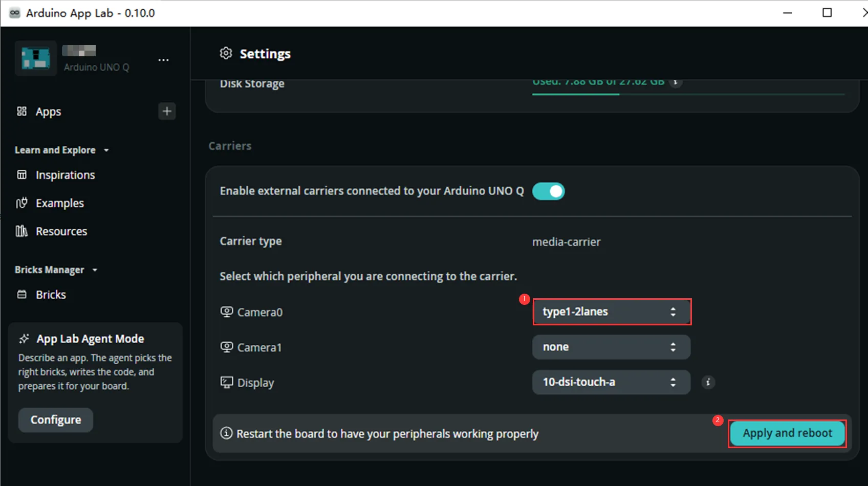The height and width of the screenshot is (486, 868).
Task: Click the Display monitor icon
Action: point(227,382)
